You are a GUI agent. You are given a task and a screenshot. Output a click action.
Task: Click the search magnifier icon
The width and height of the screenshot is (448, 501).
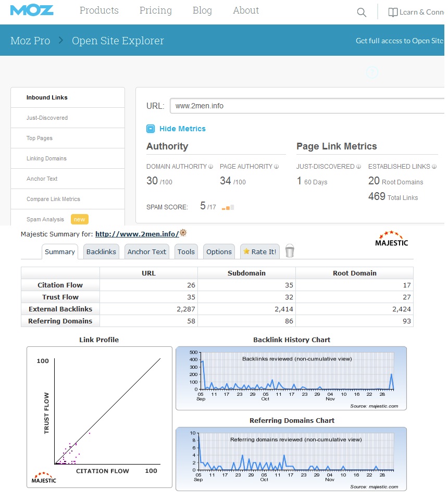coord(362,12)
